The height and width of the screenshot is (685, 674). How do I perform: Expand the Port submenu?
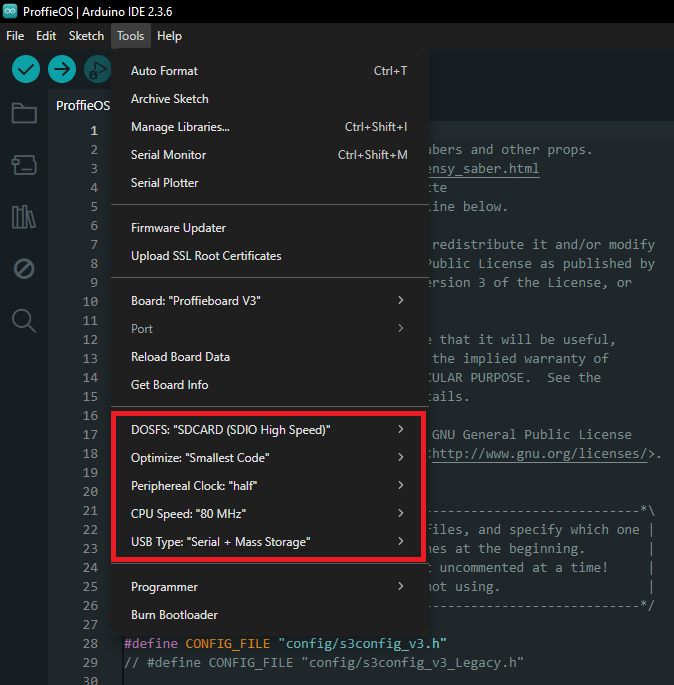click(269, 329)
